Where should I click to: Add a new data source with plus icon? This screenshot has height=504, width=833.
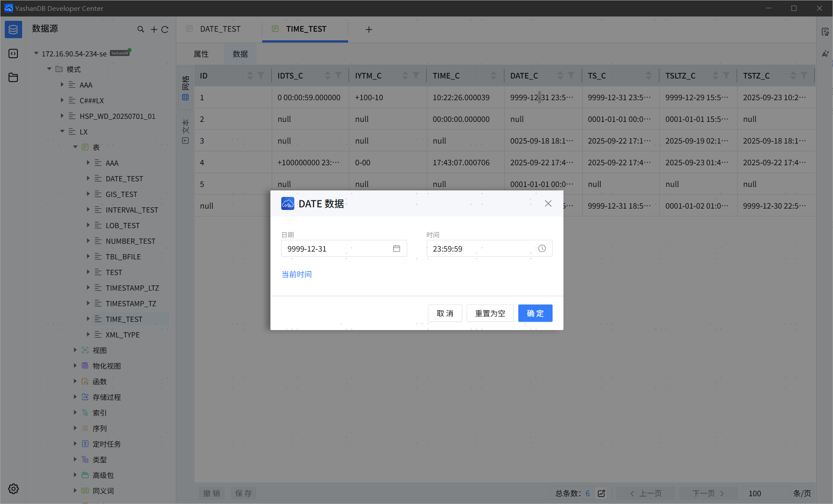154,29
